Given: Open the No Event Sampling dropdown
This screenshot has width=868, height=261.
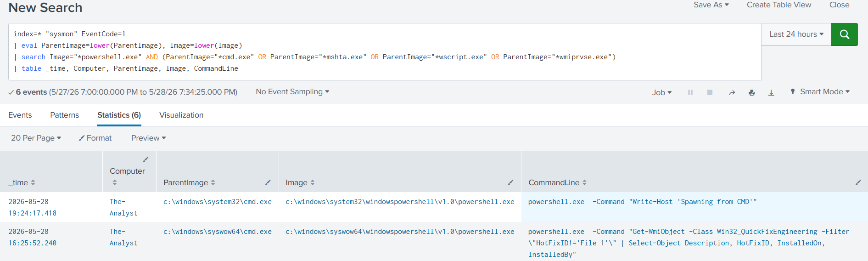Looking at the screenshot, I should pyautogui.click(x=292, y=92).
